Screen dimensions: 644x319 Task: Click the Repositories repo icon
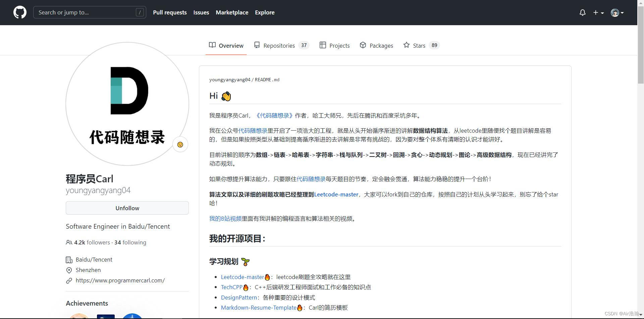click(257, 45)
